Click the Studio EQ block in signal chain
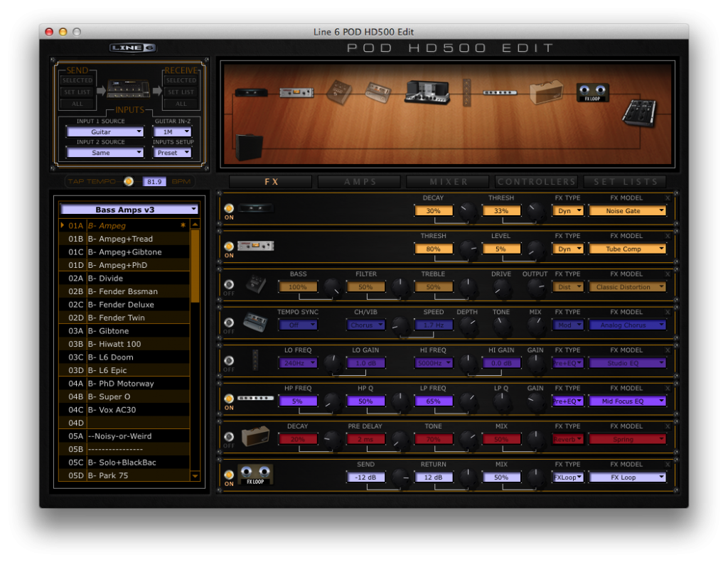The image size is (728, 562). pyautogui.click(x=467, y=92)
